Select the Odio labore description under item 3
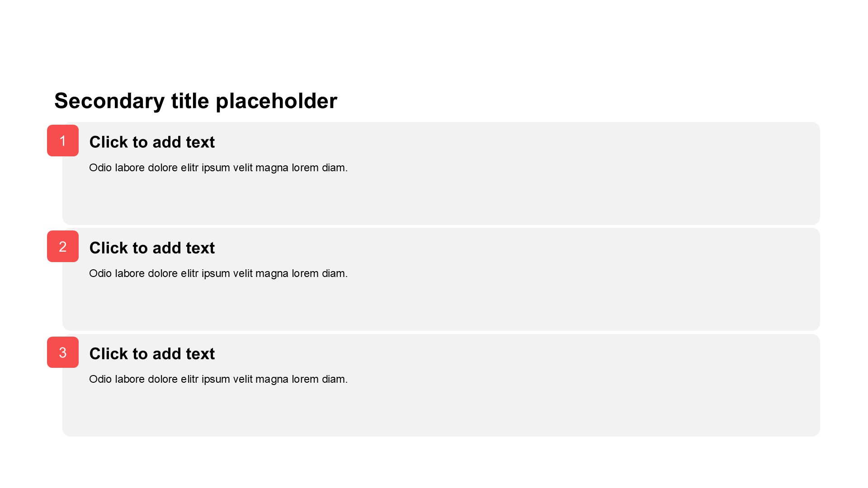Image resolution: width=868 pixels, height=488 pixels. [218, 379]
